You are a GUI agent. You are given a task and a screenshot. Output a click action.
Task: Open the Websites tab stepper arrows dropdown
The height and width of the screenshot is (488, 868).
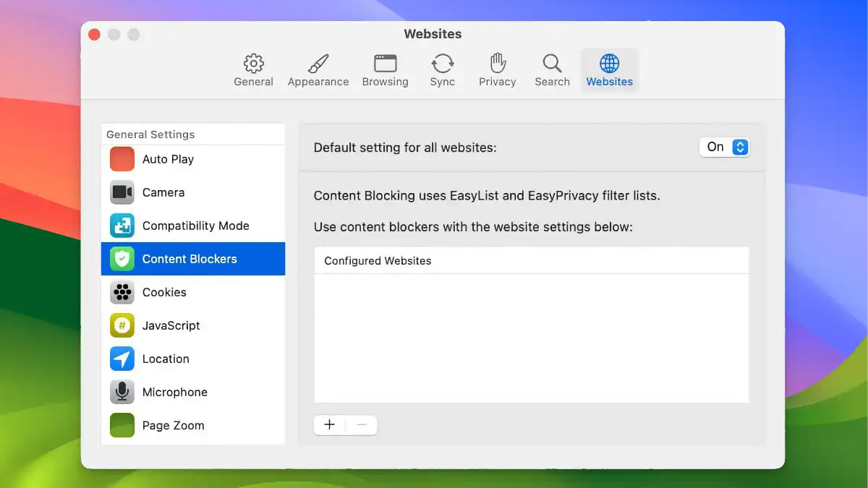pos(740,147)
